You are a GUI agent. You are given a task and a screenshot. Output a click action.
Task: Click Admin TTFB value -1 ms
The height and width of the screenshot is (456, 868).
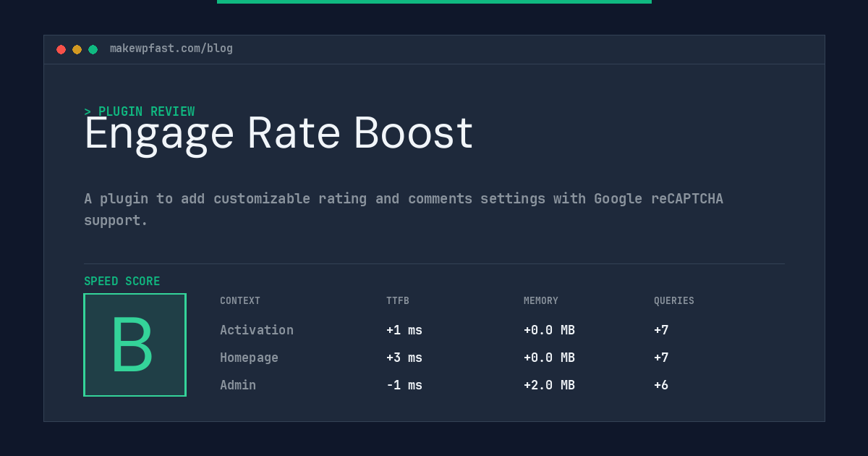click(404, 385)
